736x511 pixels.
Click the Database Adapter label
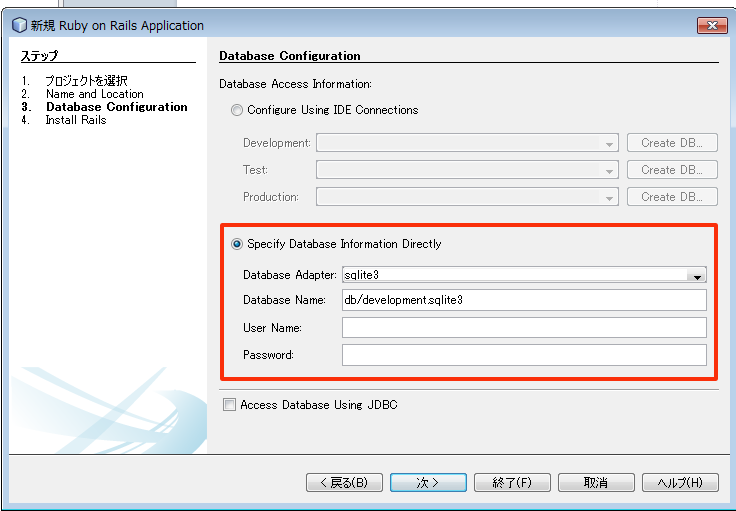(x=290, y=275)
